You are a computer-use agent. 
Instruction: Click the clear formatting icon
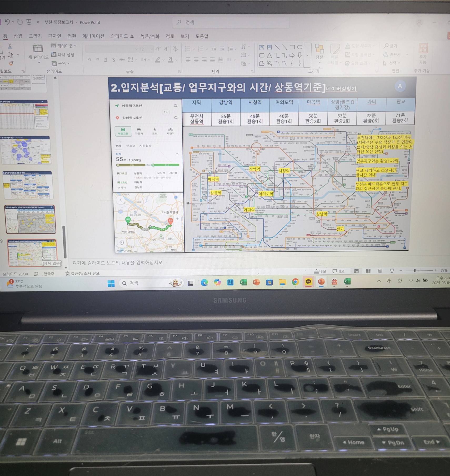point(175,49)
